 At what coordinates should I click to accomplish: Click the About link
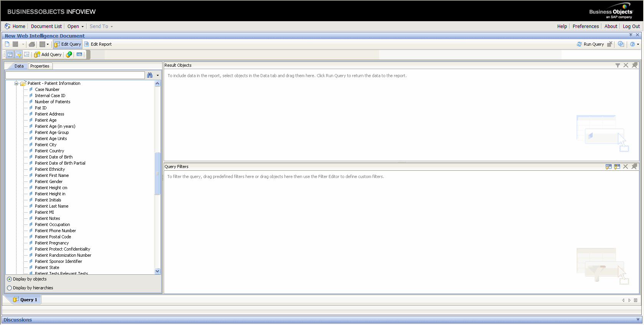(x=611, y=26)
